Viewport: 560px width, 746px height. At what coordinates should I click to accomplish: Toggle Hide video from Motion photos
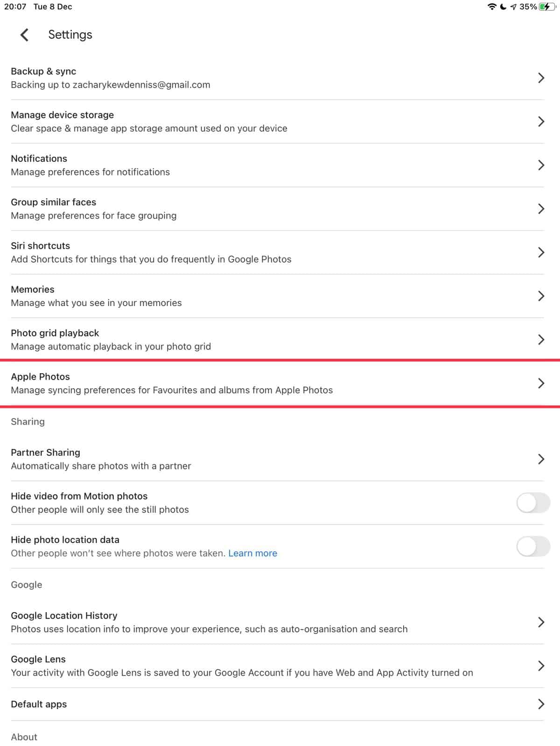[533, 503]
